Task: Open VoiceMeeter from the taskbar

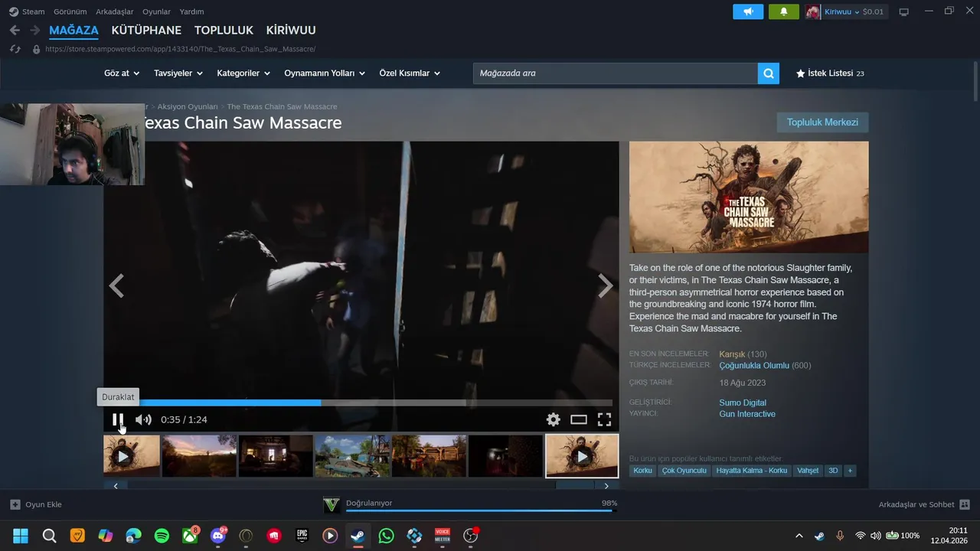Action: (443, 536)
